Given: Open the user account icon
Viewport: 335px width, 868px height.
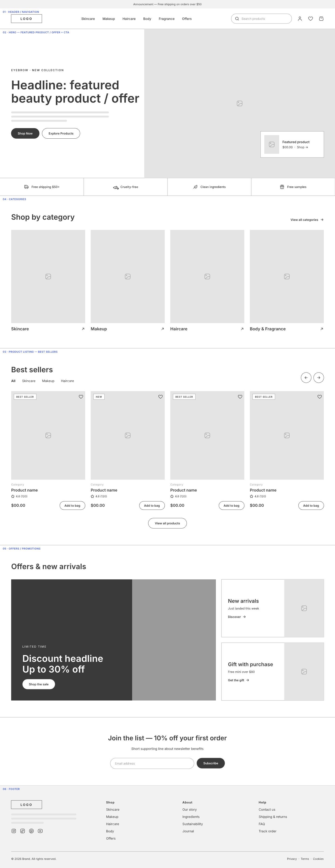Looking at the screenshot, I should coord(300,19).
